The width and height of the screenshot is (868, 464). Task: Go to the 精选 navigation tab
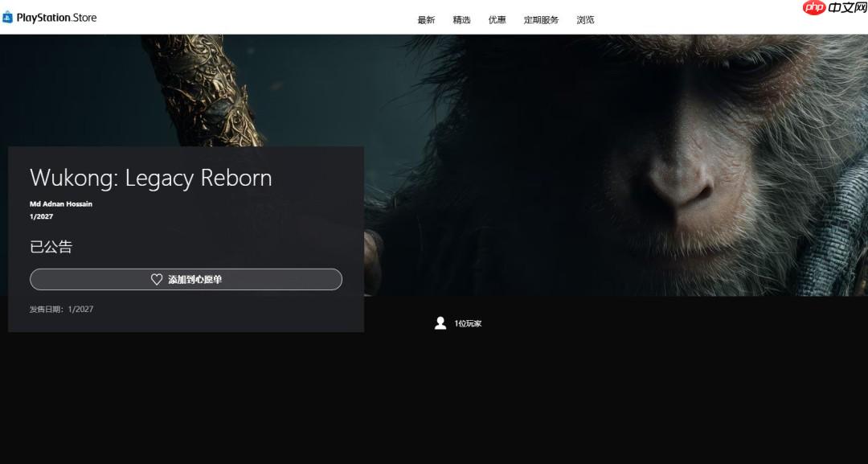tap(461, 20)
